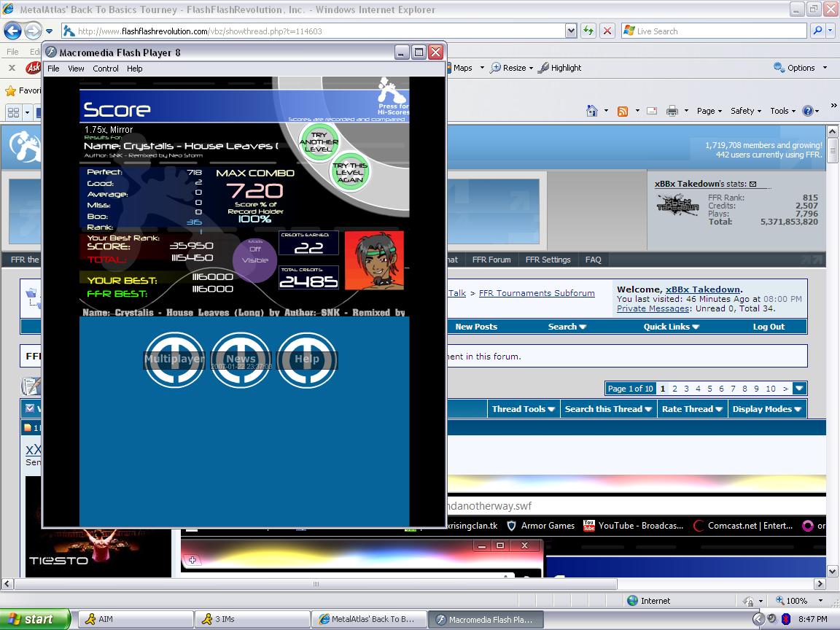Click Try This Level Again button
This screenshot has width=840, height=630.
coord(350,172)
